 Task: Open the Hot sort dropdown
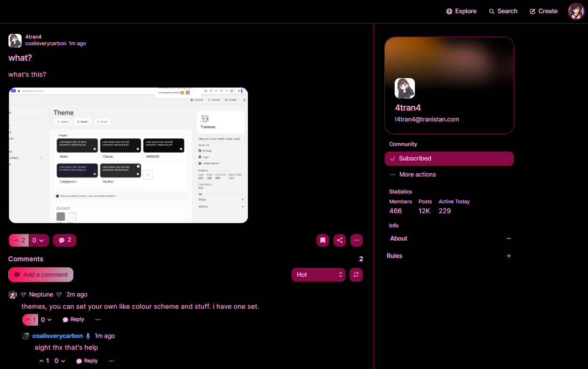318,274
